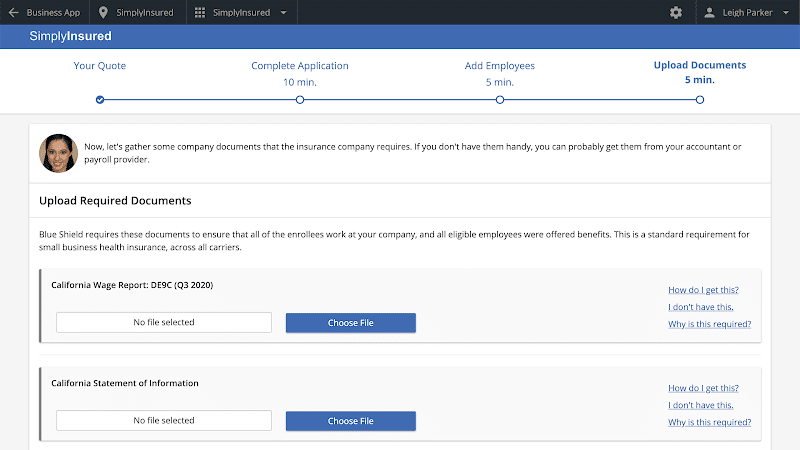Choose File for California Wage Report

[x=350, y=322]
